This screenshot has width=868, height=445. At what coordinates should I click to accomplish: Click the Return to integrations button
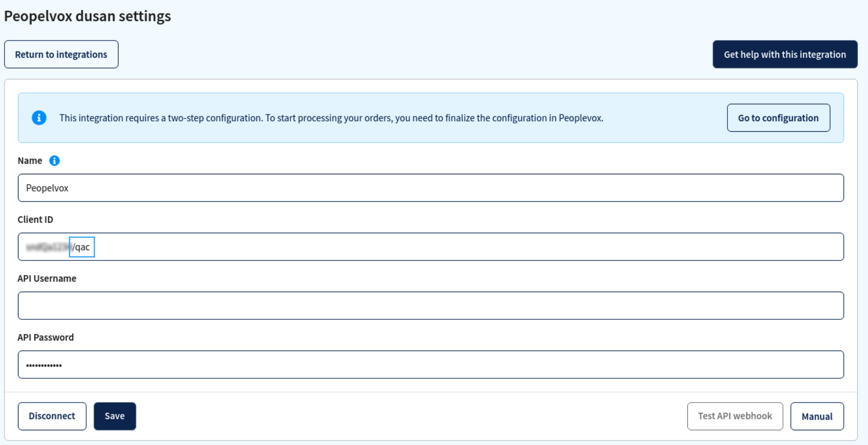point(61,54)
